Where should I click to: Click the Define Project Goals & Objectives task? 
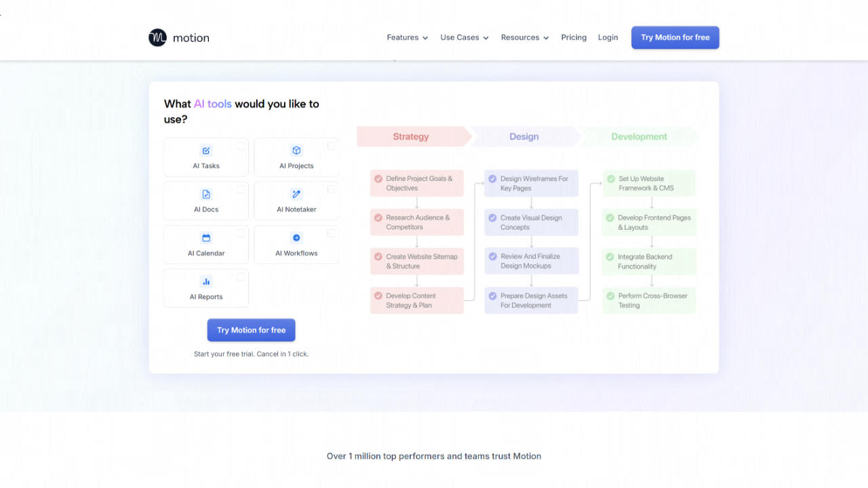click(417, 184)
